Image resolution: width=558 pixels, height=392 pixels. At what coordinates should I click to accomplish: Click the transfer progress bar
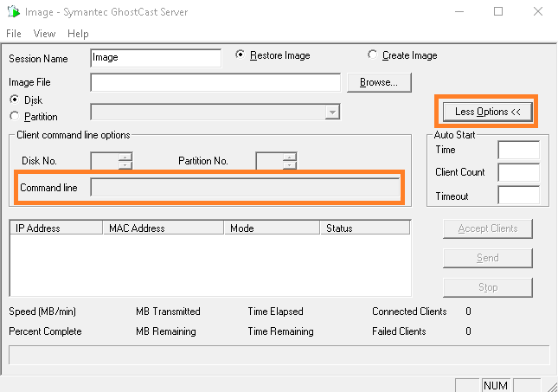(279, 355)
